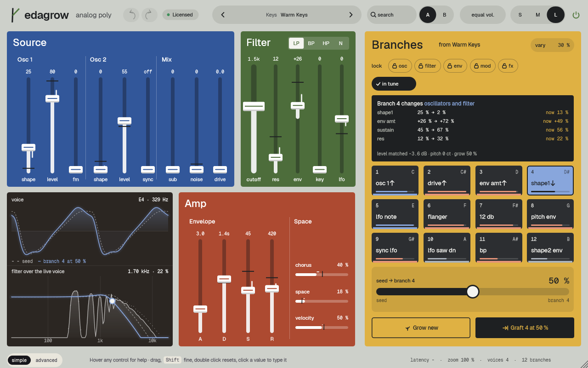The height and width of the screenshot is (368, 588).
Task: Select branch 12 shape2 env card
Action: tap(550, 247)
